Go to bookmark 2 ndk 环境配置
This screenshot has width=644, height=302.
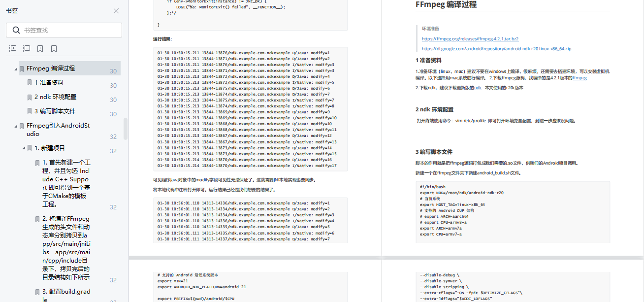(55, 97)
